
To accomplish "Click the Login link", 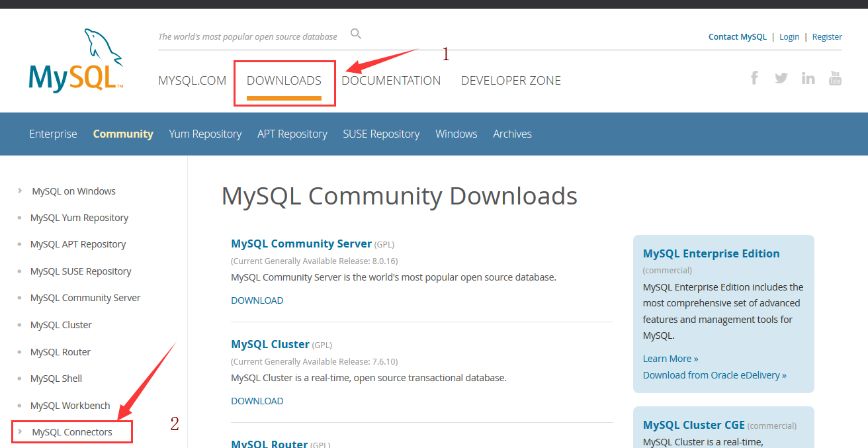I will (789, 37).
